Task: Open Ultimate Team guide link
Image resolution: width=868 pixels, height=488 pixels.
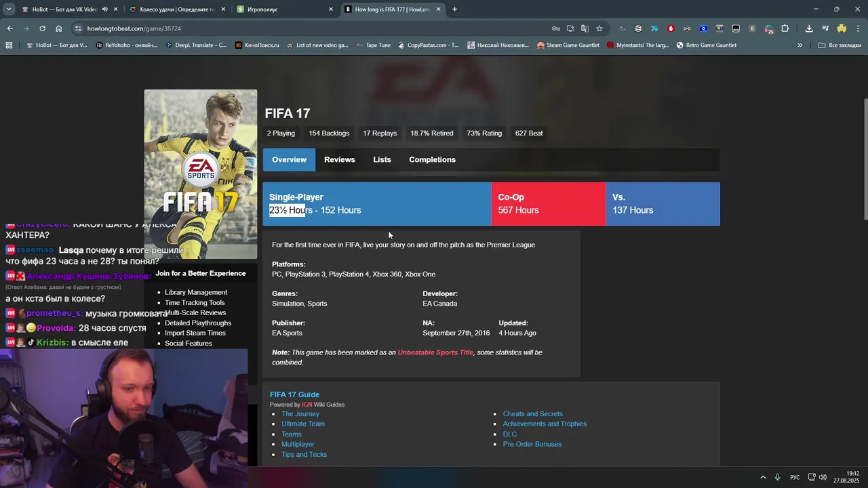Action: point(303,424)
